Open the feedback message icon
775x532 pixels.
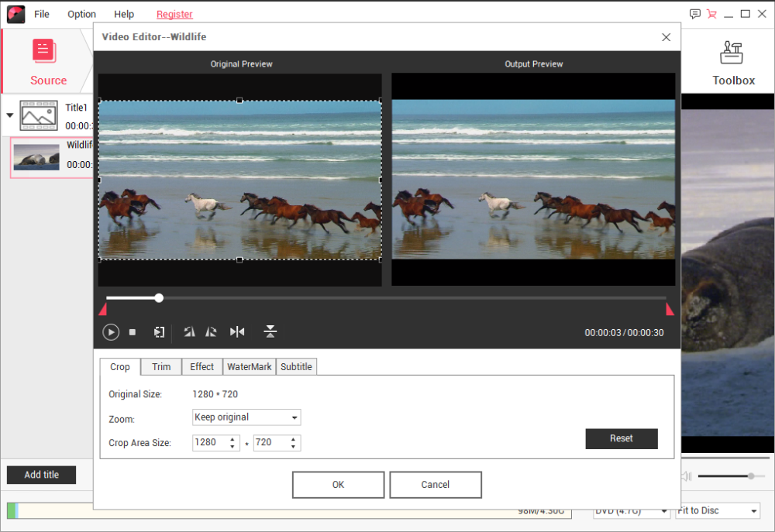[695, 14]
